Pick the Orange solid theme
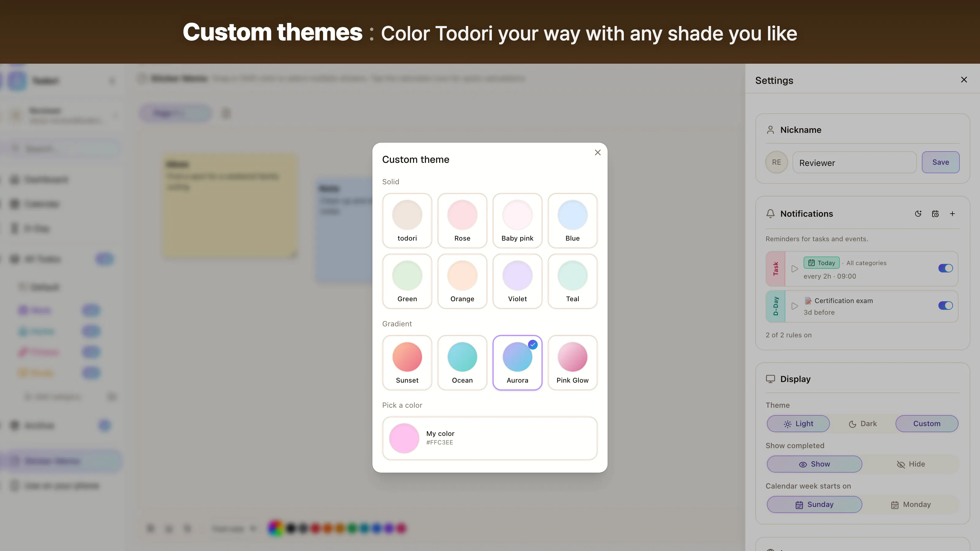 point(462,281)
